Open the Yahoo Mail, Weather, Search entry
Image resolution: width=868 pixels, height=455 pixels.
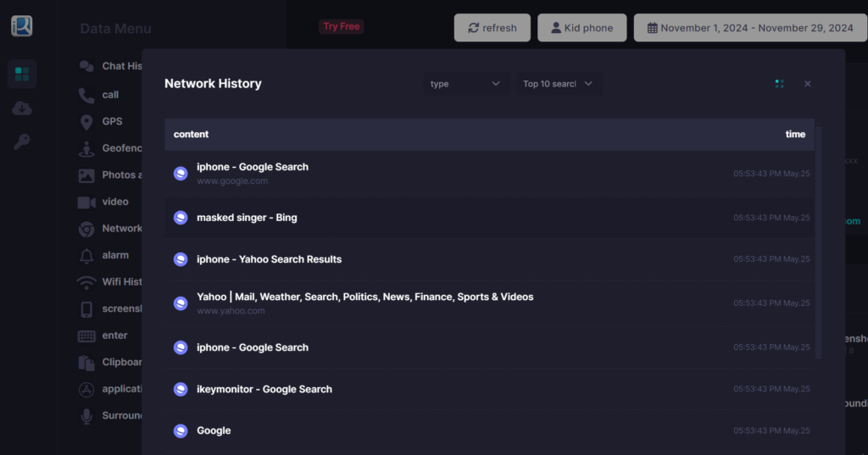[x=489, y=302]
